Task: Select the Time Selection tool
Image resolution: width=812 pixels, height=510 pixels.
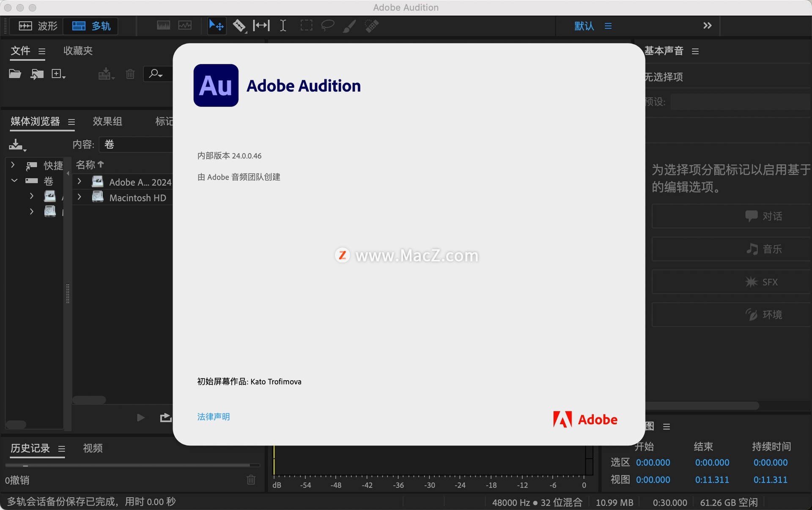Action: pos(283,26)
